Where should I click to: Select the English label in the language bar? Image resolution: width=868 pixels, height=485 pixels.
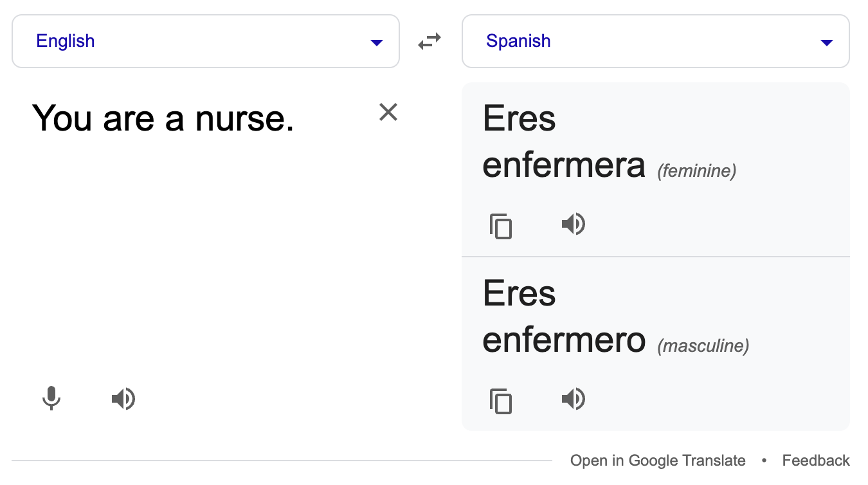click(x=65, y=41)
